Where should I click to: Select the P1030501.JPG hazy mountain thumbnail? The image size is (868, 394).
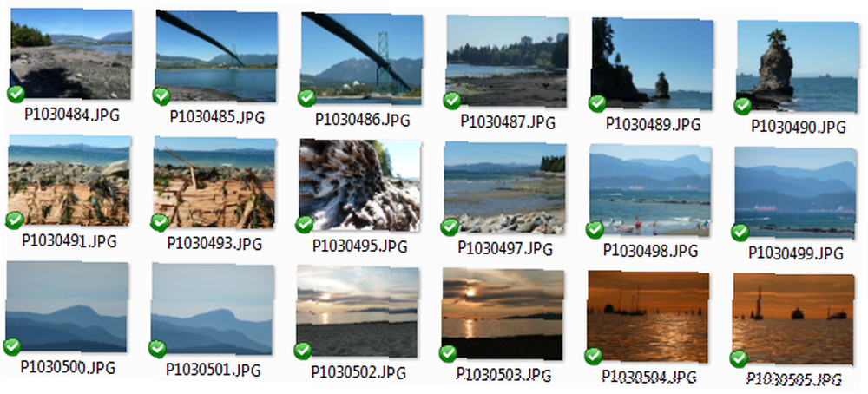coord(212,309)
